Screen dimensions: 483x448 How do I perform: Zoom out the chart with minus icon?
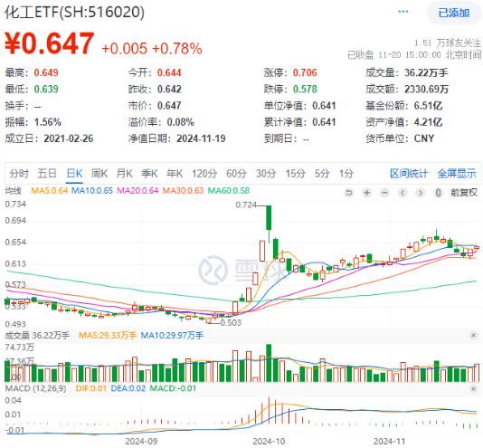coord(384,193)
